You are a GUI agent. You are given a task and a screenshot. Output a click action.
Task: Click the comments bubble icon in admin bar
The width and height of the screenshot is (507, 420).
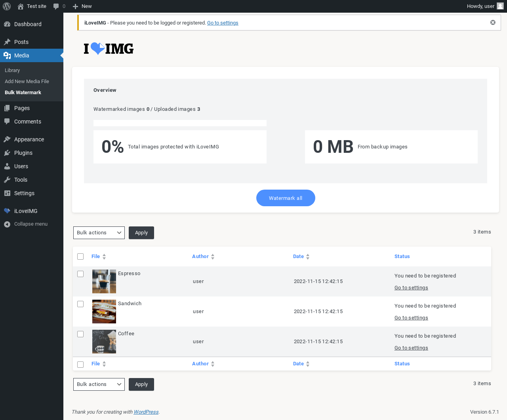click(56, 6)
